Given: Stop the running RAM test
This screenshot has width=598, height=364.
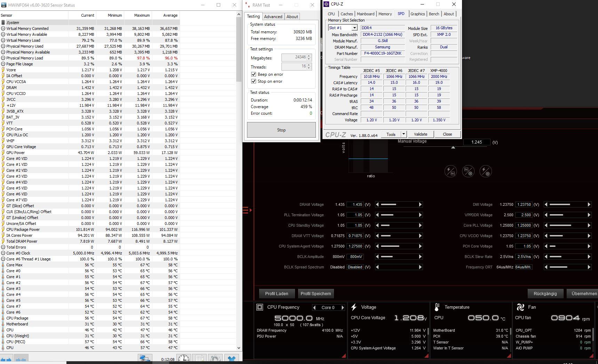Looking at the screenshot, I should point(281,130).
